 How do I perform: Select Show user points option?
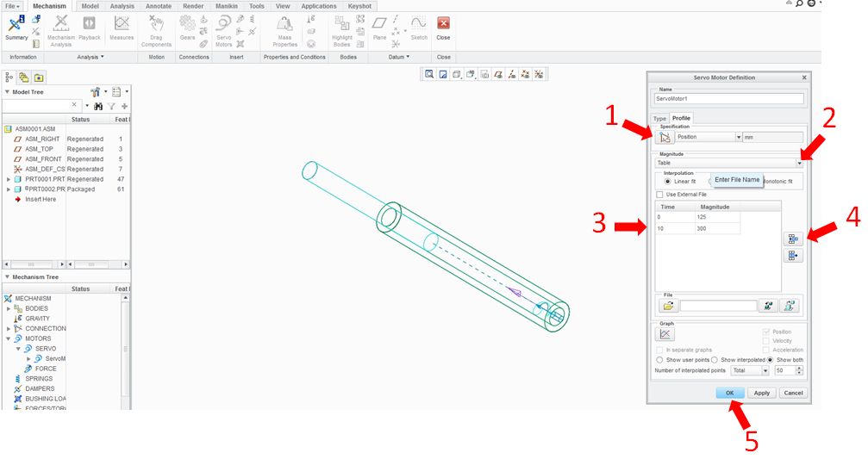point(659,360)
